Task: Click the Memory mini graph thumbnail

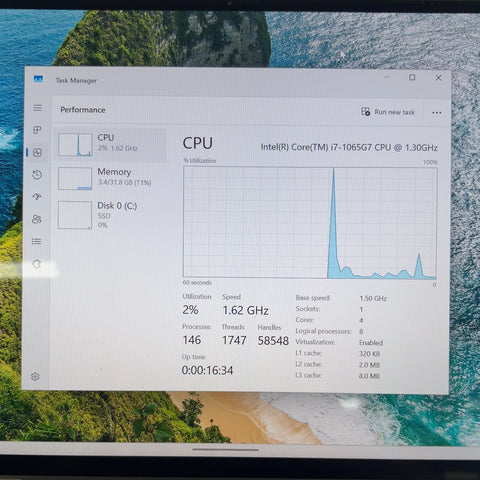Action: coord(75,178)
